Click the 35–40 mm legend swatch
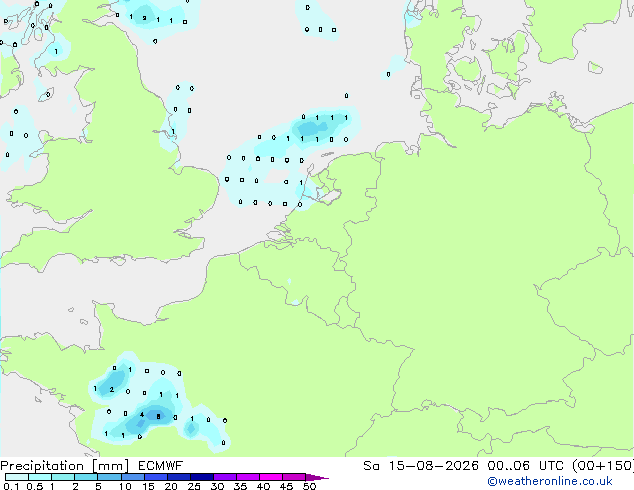Viewport: 634px width, 490px height. [x=247, y=477]
